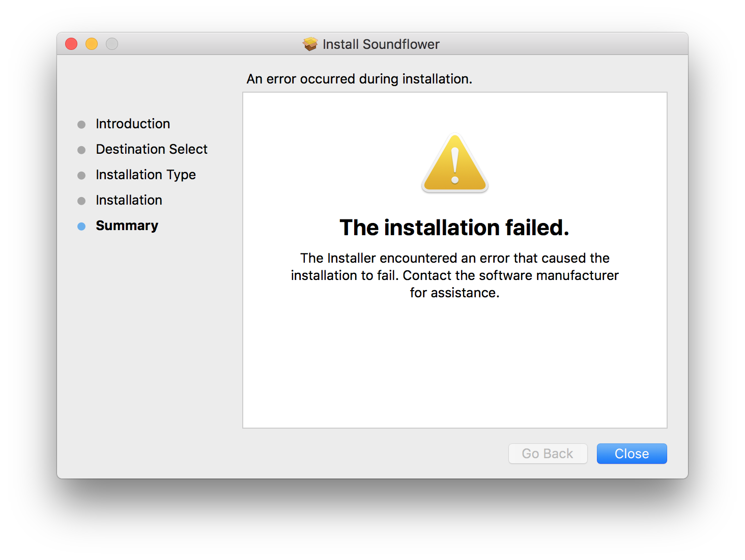
Task: Select the Destination Select step
Action: [x=152, y=149]
